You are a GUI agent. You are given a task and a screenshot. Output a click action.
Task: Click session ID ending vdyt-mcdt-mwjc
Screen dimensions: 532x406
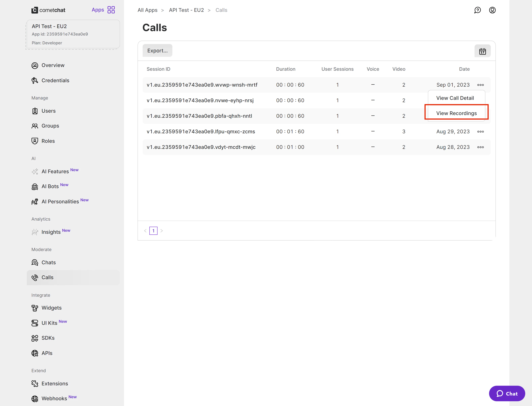pos(201,147)
